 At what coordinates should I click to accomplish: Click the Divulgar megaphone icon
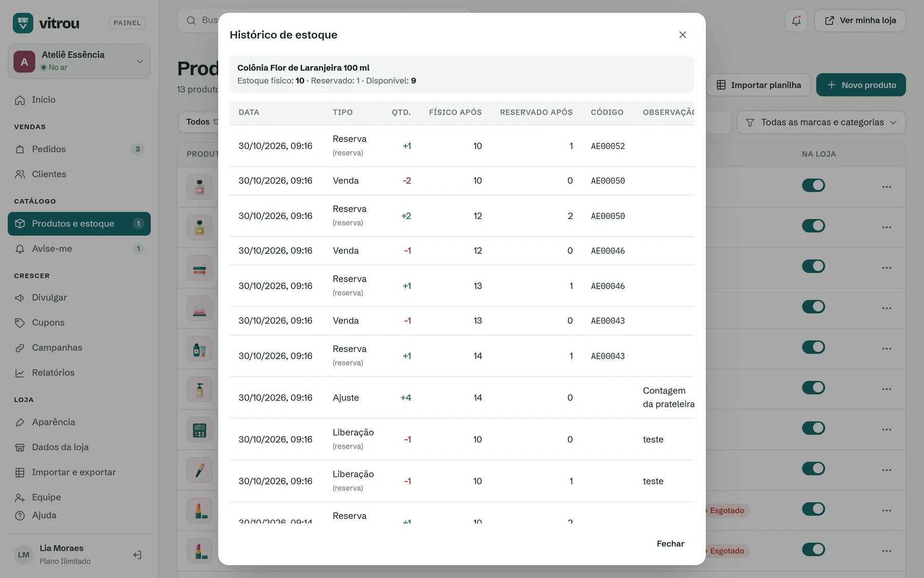(20, 298)
